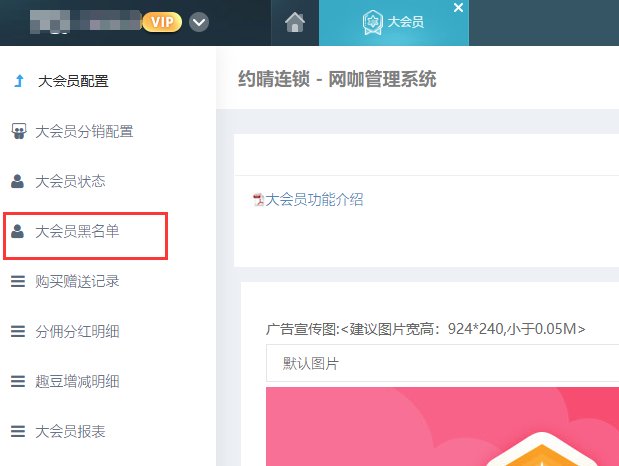Open 大会员配置 in the sidebar
Viewport: 619px width, 466px height.
coord(73,81)
